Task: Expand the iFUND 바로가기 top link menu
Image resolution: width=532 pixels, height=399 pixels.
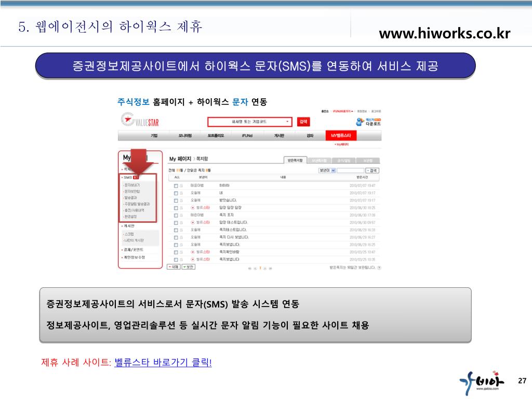Action: [343, 111]
